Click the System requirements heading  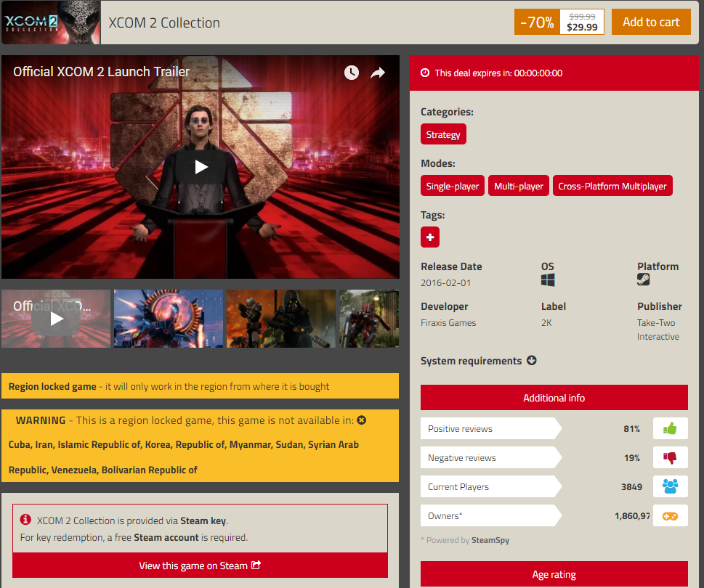471,361
